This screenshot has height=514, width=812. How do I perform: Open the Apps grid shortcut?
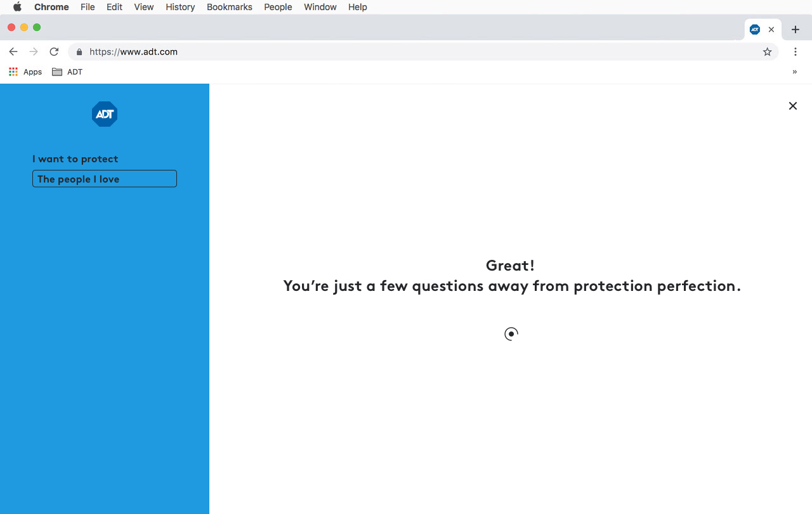pos(25,72)
